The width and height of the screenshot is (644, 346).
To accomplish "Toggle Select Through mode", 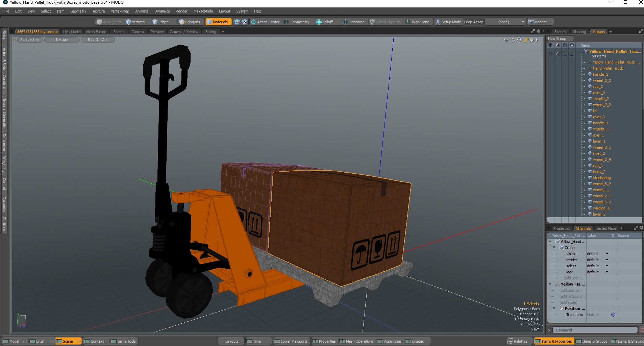I will click(385, 22).
